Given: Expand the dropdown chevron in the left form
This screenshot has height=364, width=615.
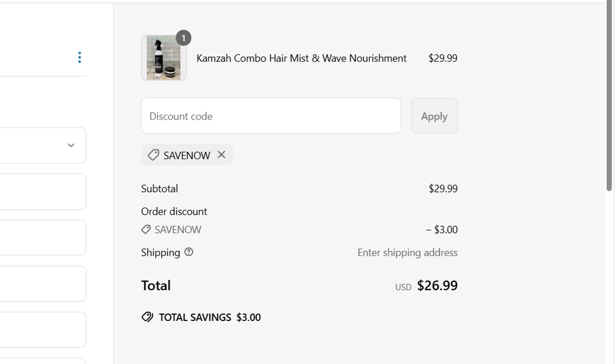Looking at the screenshot, I should 71,145.
